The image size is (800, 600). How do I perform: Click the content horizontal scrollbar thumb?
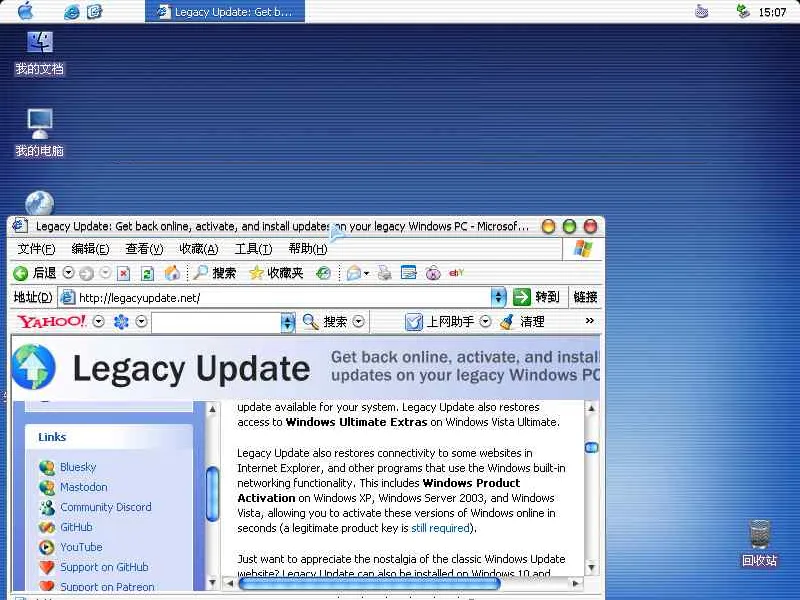point(369,583)
